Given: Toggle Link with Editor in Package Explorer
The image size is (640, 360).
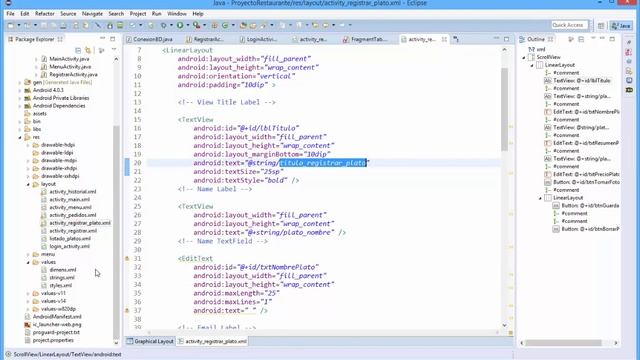Looking at the screenshot, I should [x=88, y=50].
